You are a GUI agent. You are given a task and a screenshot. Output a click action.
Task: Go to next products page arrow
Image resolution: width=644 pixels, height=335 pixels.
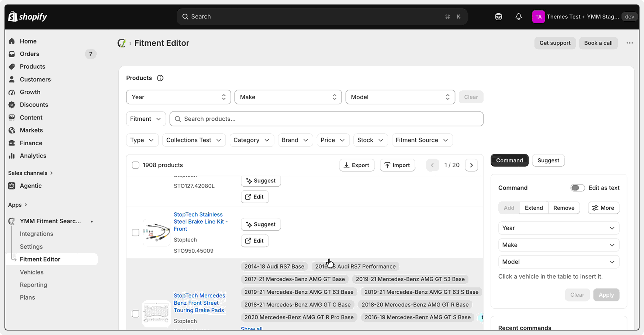tap(471, 165)
